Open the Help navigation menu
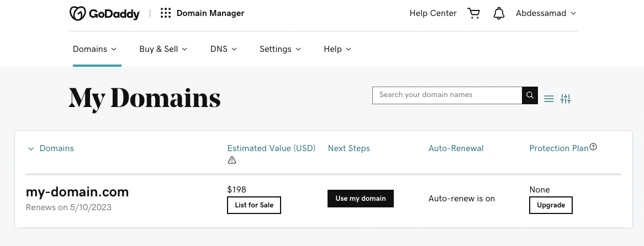Image resolution: width=644 pixels, height=246 pixels. point(337,49)
